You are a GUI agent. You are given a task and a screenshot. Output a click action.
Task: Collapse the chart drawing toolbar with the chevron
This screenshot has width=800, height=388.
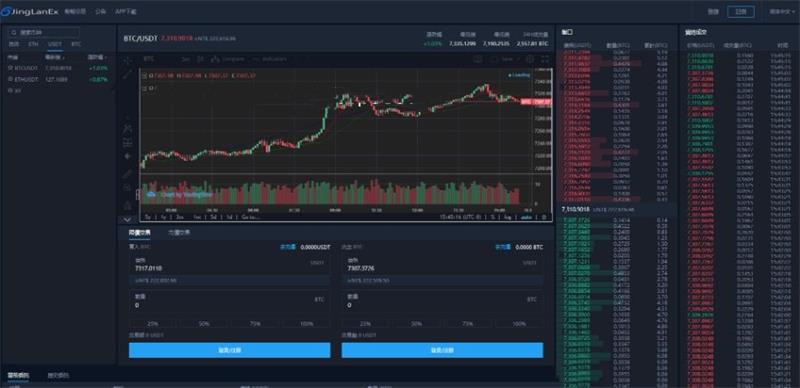(128, 219)
